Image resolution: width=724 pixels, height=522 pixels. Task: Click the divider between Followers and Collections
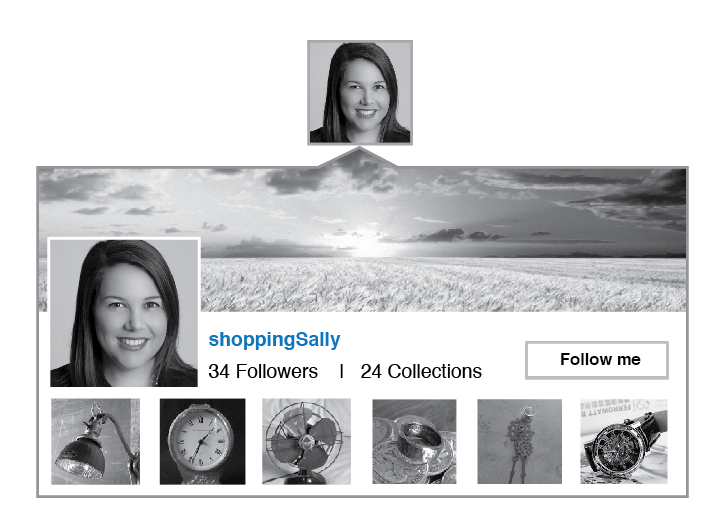tap(341, 371)
